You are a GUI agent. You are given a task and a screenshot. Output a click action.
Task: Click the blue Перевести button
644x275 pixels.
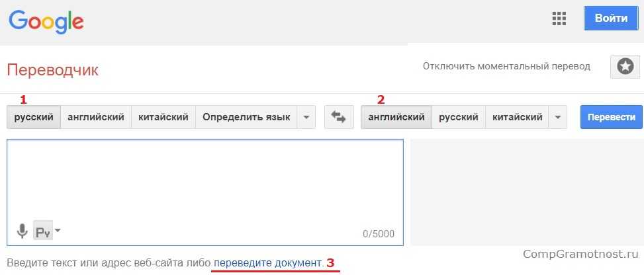[612, 117]
